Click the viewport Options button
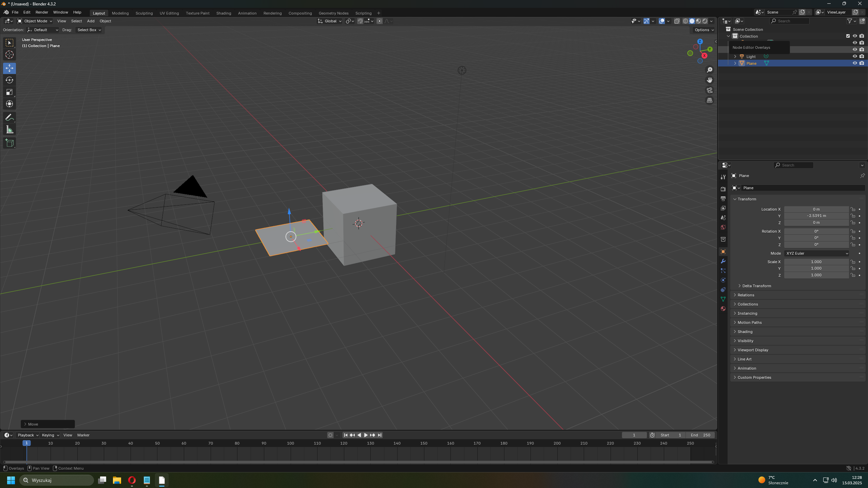The height and width of the screenshot is (488, 868). coord(704,30)
